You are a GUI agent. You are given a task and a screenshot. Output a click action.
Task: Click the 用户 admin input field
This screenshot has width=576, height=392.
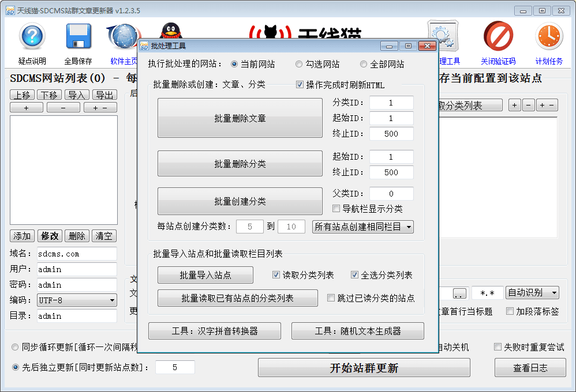tap(77, 269)
